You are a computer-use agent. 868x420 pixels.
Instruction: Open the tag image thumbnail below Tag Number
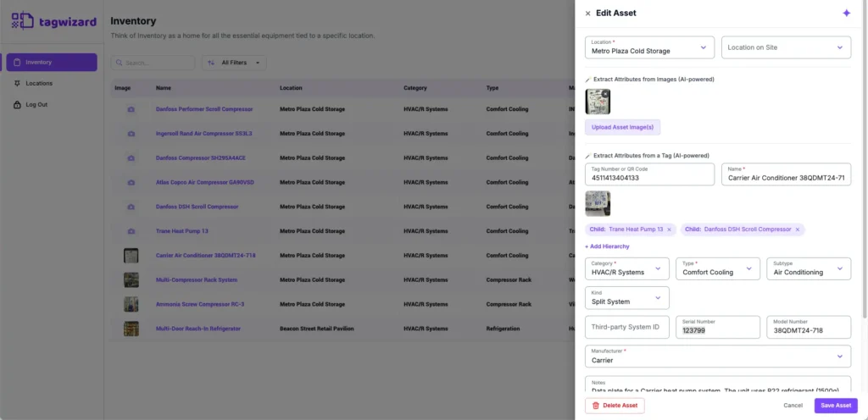tap(598, 203)
